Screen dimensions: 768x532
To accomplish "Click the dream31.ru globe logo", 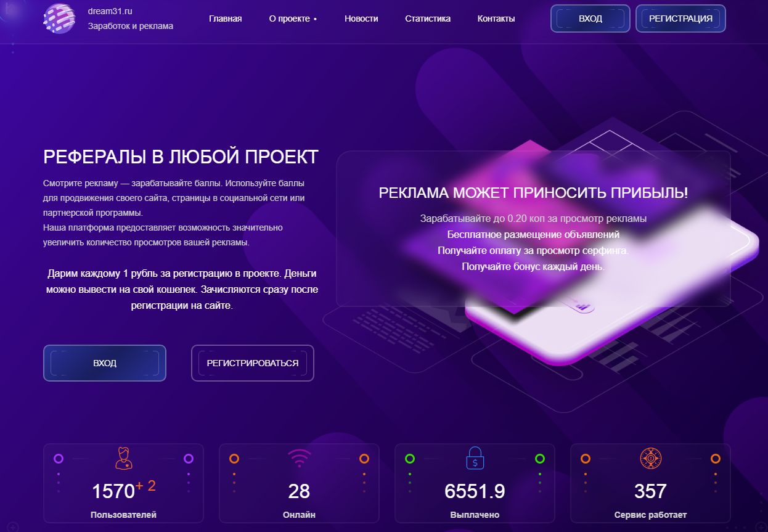I will coord(59,18).
